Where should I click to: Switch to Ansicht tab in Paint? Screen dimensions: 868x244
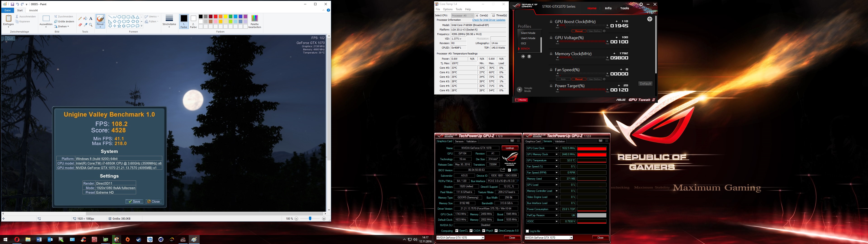coord(33,10)
